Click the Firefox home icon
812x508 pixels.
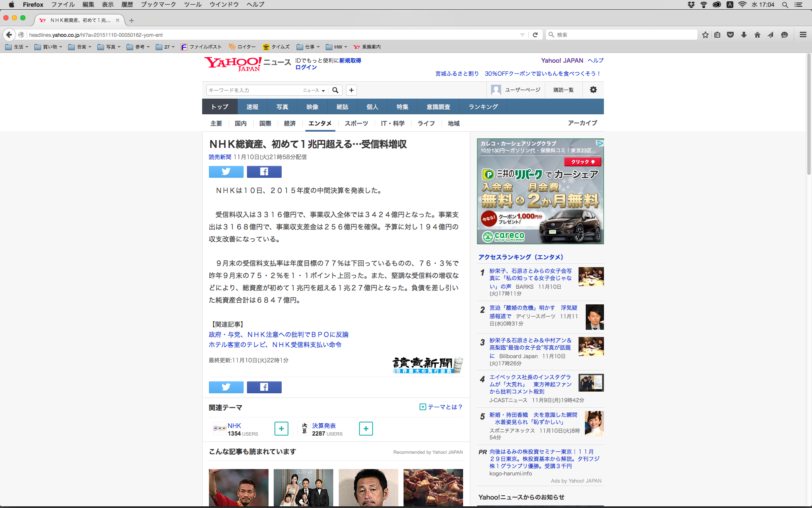click(757, 35)
